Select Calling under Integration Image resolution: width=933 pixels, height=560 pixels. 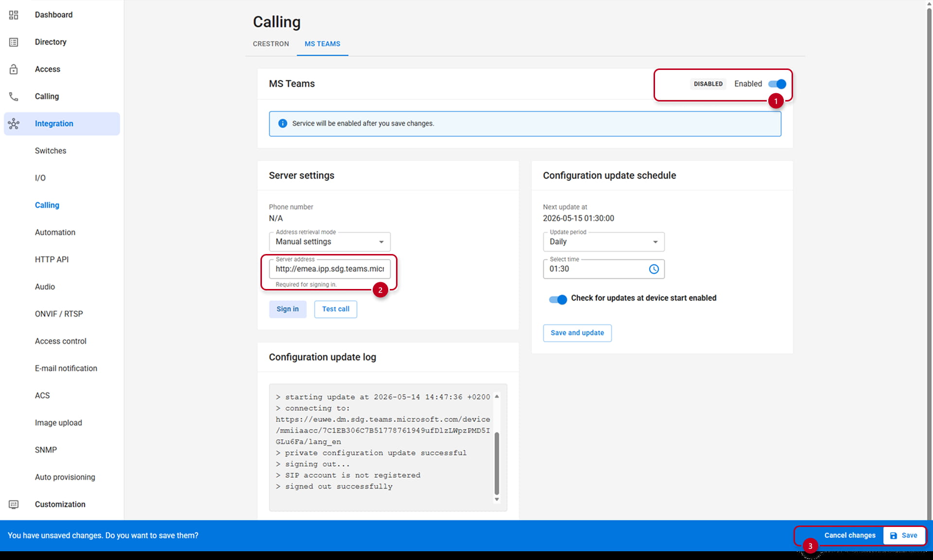pyautogui.click(x=47, y=205)
